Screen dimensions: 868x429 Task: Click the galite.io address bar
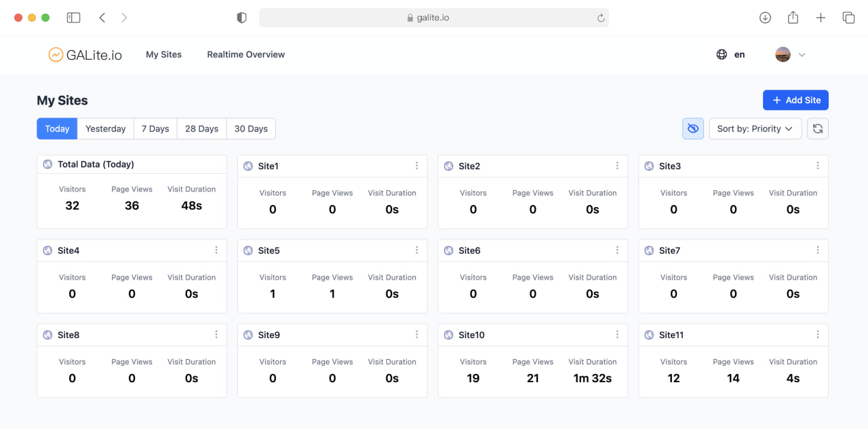coord(433,18)
